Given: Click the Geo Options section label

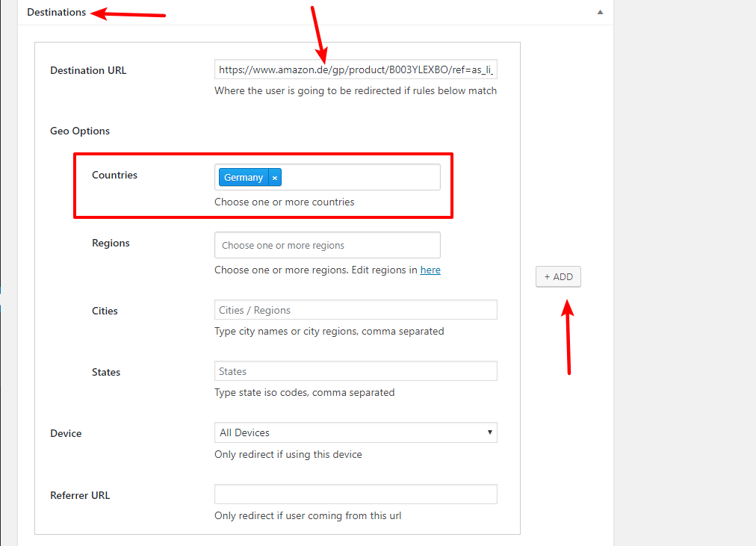Looking at the screenshot, I should point(79,130).
